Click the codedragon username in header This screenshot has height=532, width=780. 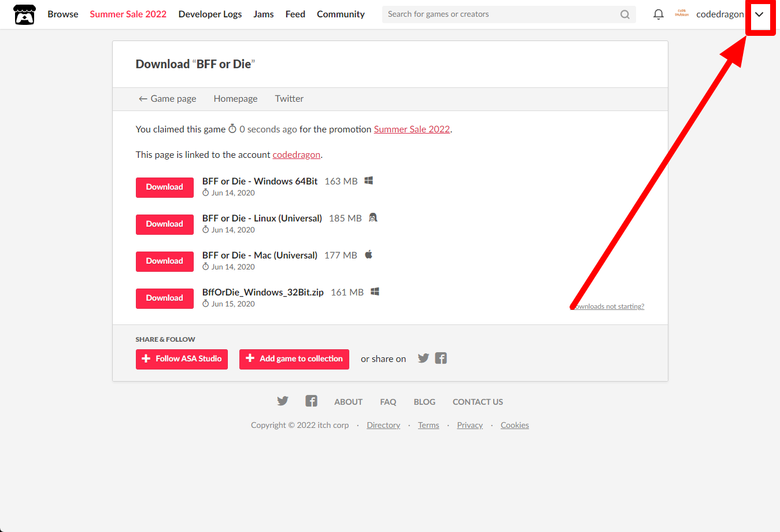tap(720, 14)
